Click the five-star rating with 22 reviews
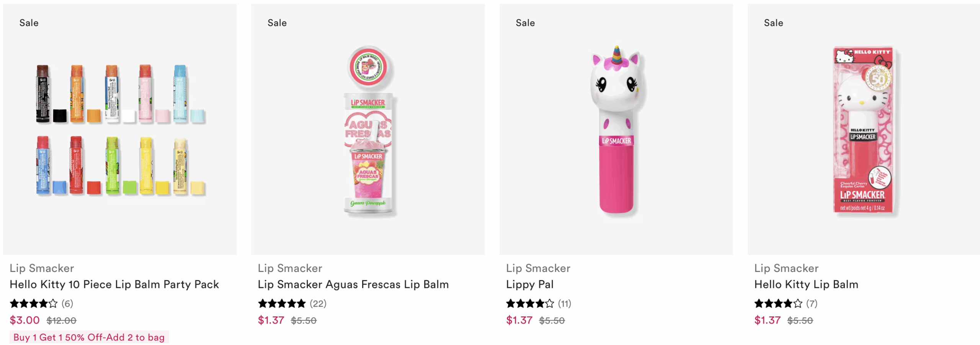Image resolution: width=980 pixels, height=345 pixels. click(292, 304)
